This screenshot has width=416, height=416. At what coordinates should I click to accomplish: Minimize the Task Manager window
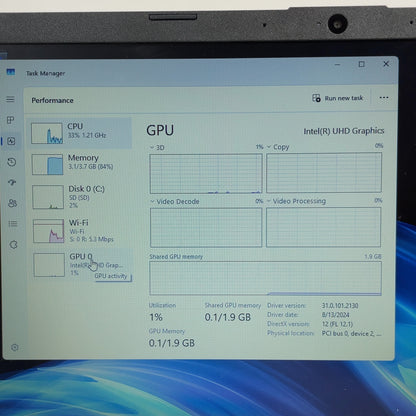click(337, 64)
